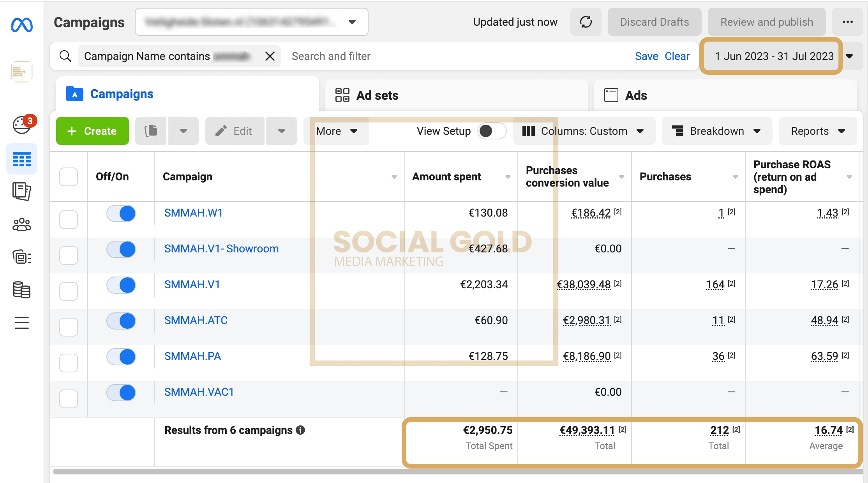Open the SMMAH.W1 campaign link
Image resolution: width=868 pixels, height=483 pixels.
point(193,213)
